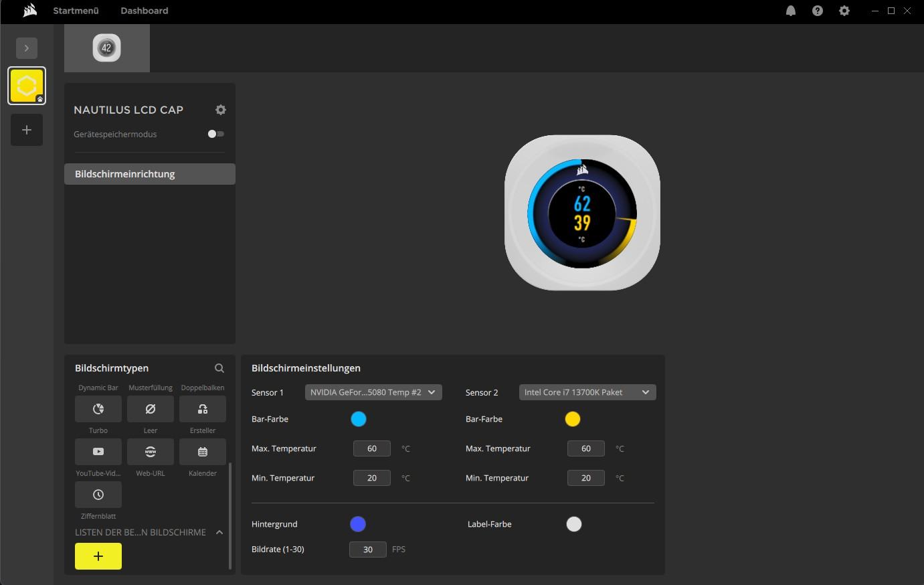Open the Sensor 1 dropdown

click(x=373, y=392)
